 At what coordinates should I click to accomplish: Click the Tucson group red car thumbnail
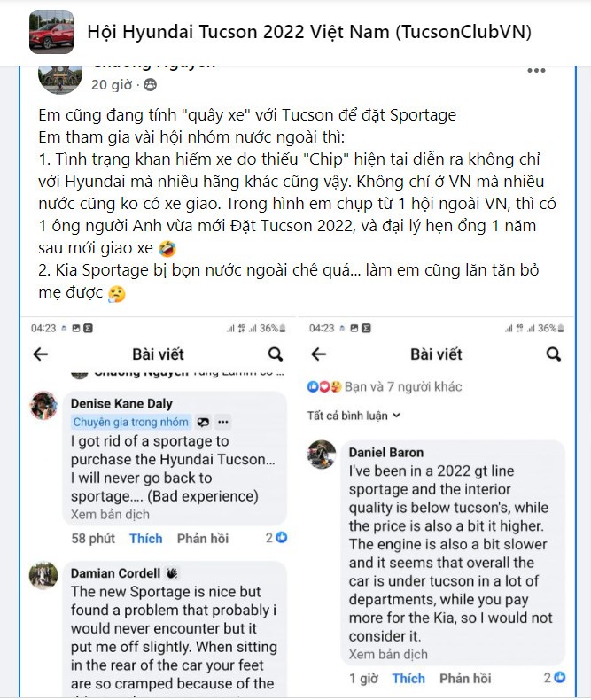51,32
